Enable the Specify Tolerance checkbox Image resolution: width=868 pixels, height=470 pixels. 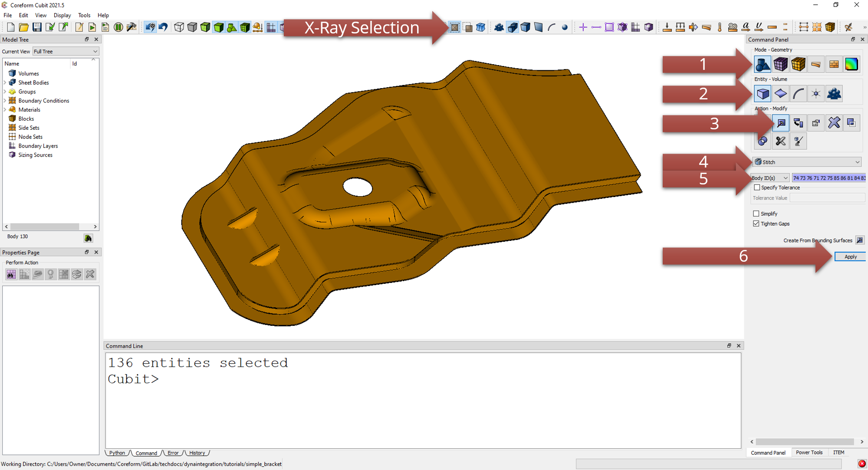click(757, 187)
